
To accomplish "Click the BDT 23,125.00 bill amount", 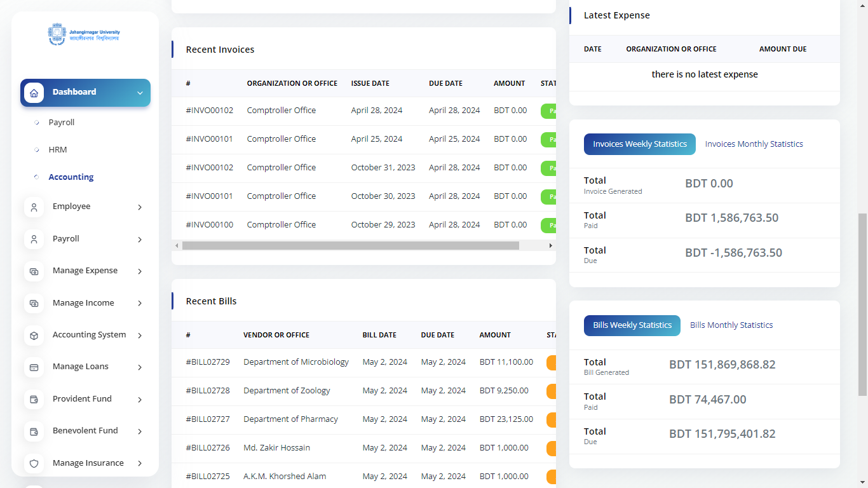I will [x=506, y=419].
